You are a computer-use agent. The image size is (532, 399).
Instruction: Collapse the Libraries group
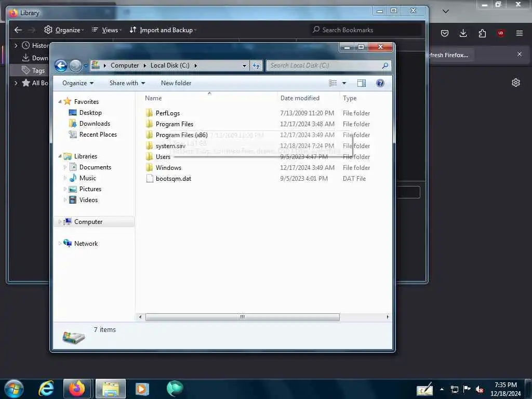coord(60,156)
